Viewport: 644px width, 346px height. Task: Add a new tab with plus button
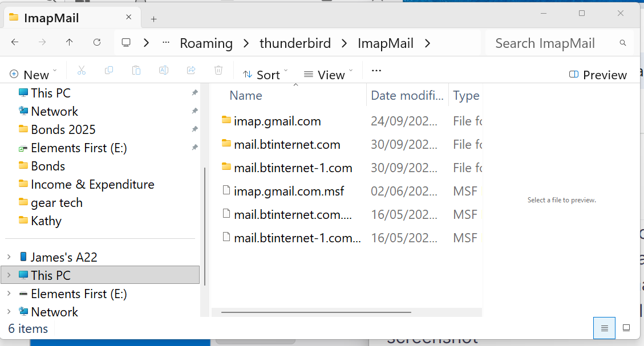point(153,19)
